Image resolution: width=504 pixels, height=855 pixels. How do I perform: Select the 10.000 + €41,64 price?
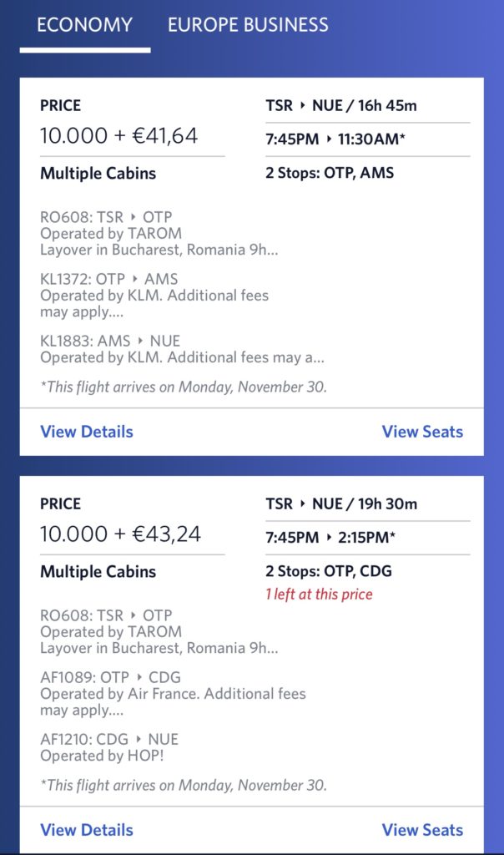pos(118,135)
